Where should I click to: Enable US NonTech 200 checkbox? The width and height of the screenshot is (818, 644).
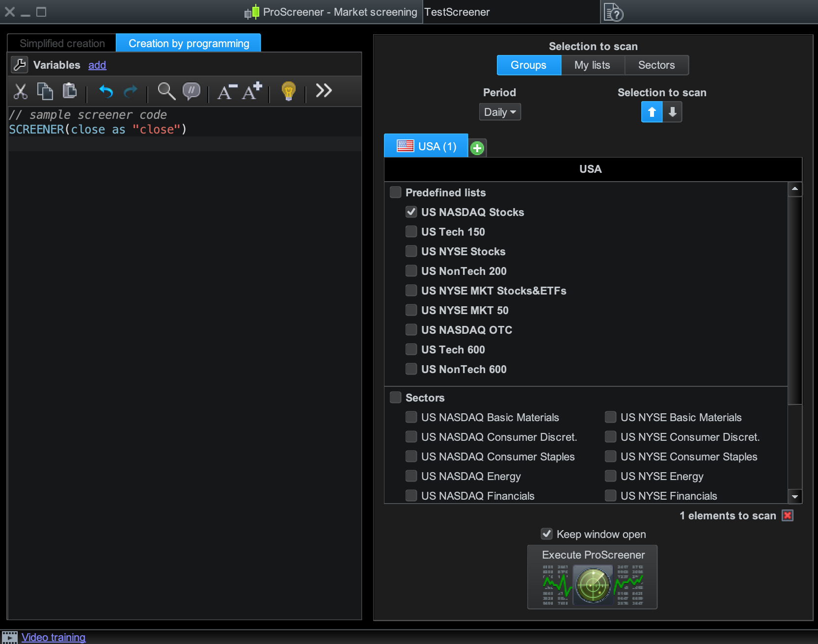411,270
